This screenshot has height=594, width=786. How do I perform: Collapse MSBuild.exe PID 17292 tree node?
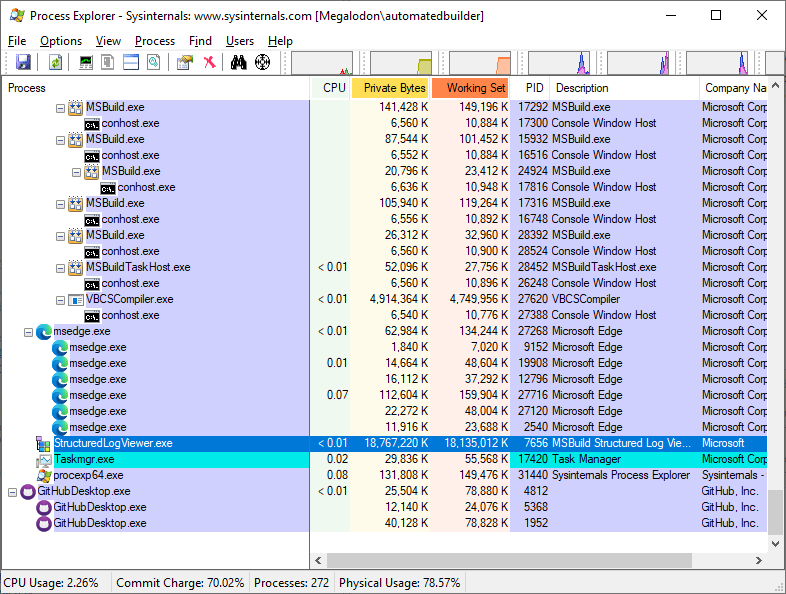click(60, 108)
